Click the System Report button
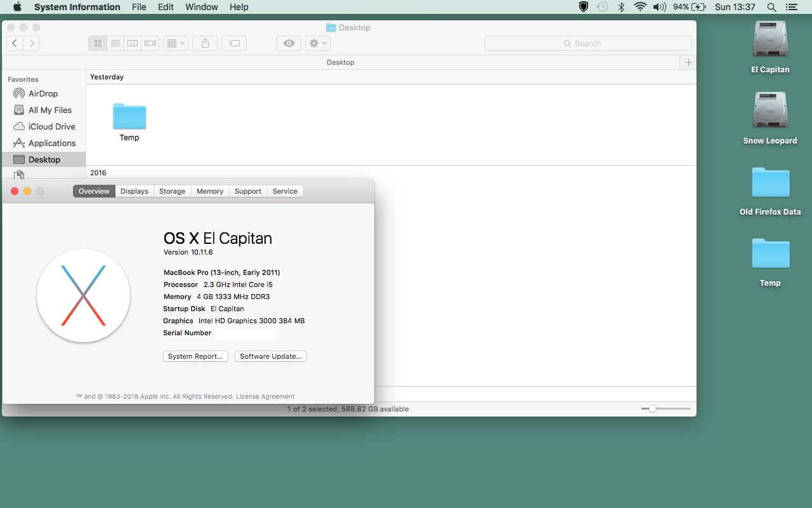Screen dimensions: 812x508 195,356
